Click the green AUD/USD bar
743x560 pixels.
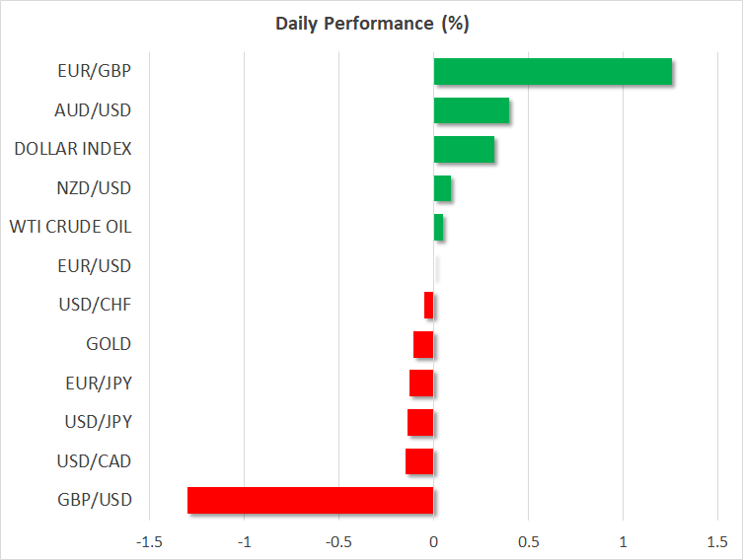[472, 110]
